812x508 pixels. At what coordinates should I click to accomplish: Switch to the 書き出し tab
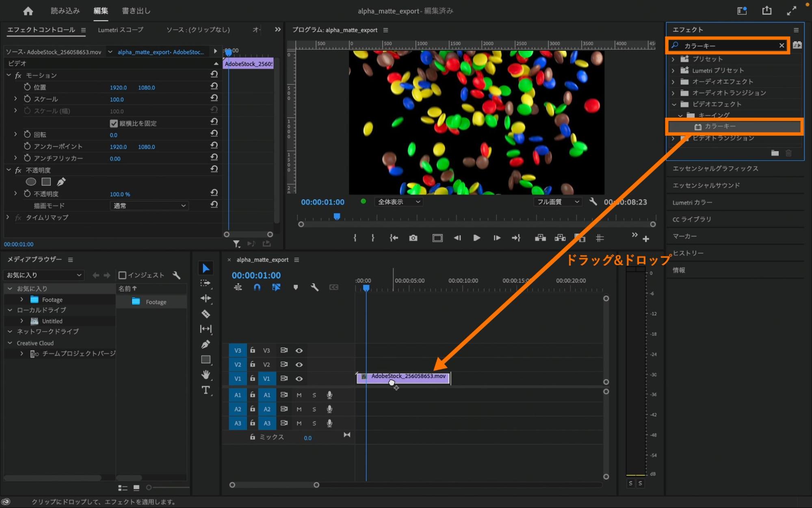[136, 11]
